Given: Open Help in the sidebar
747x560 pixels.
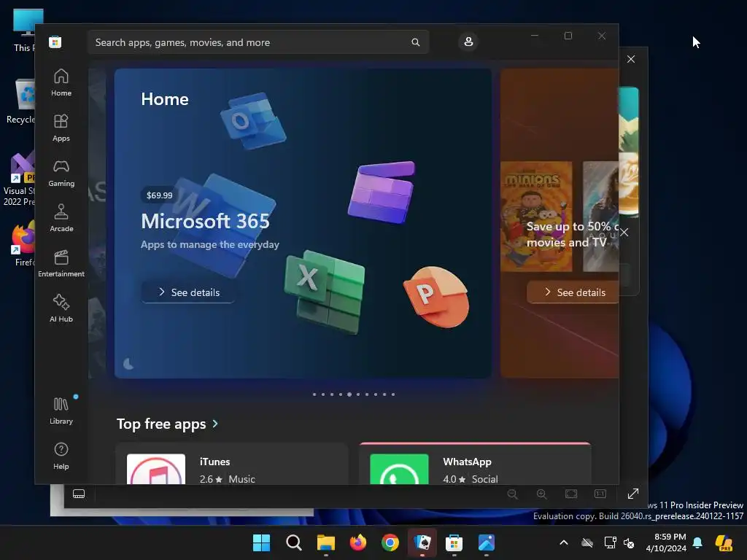Looking at the screenshot, I should click(x=61, y=456).
